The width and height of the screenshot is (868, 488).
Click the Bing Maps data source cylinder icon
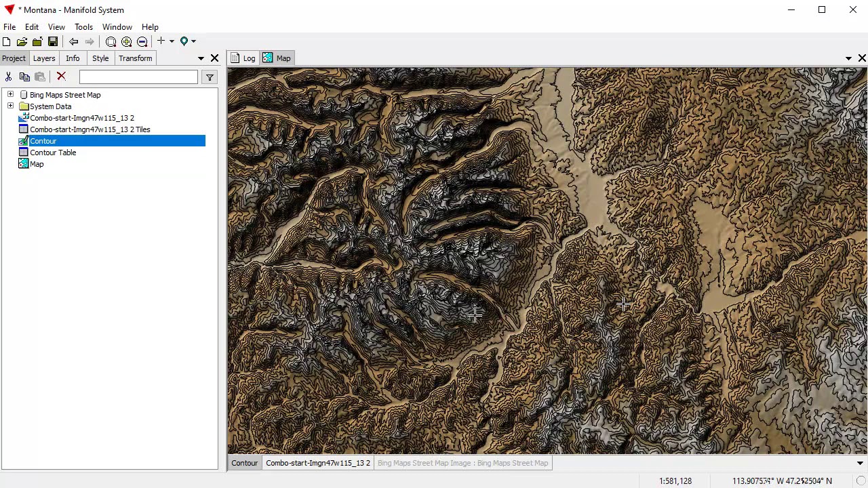tap(24, 95)
